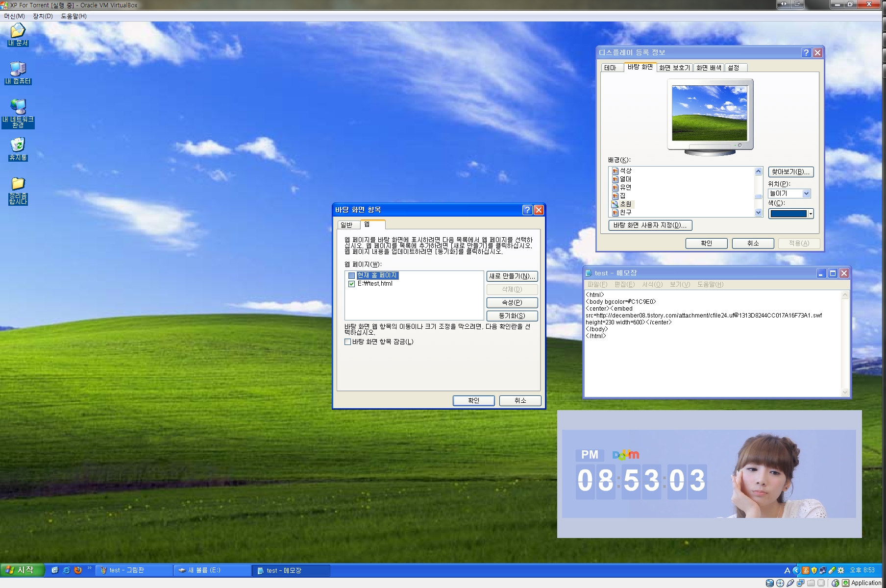Select 유연 in background list
The width and height of the screenshot is (886, 588).
tap(626, 187)
